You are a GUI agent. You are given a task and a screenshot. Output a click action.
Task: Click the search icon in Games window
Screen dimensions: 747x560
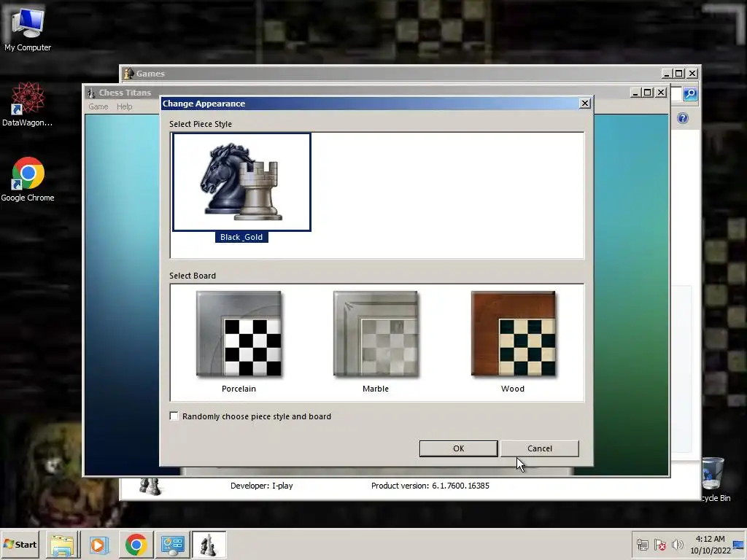click(690, 94)
